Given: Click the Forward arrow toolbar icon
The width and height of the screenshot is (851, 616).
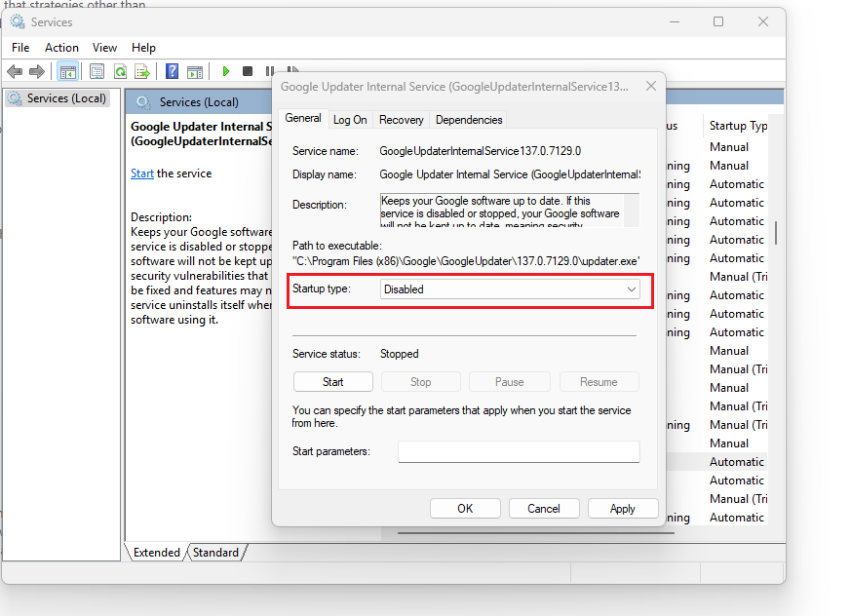Looking at the screenshot, I should pyautogui.click(x=37, y=71).
